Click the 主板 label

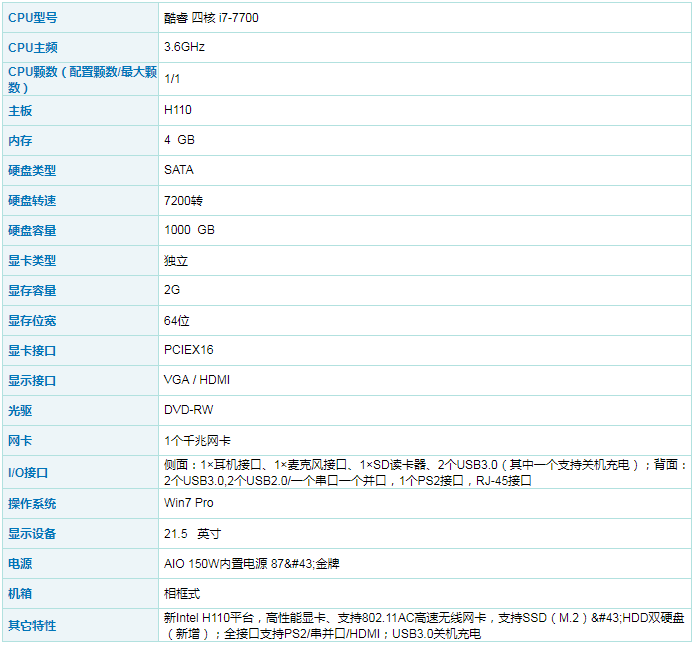tap(20, 110)
